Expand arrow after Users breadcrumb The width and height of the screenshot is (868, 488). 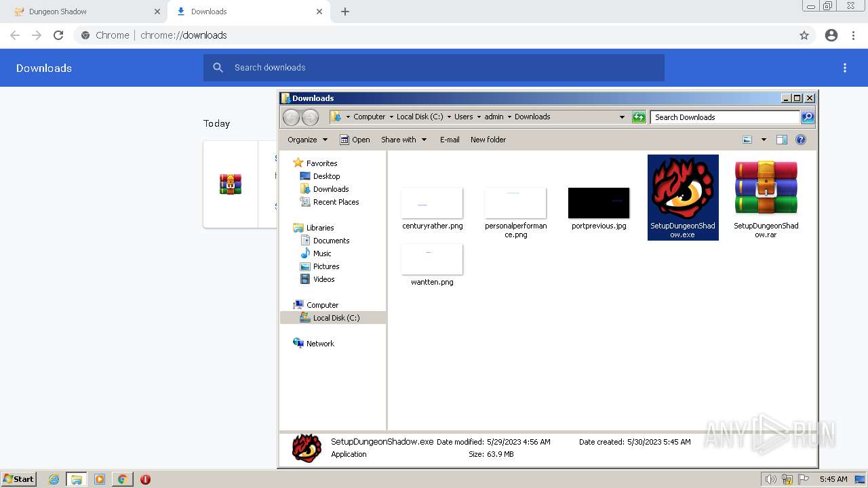479,117
